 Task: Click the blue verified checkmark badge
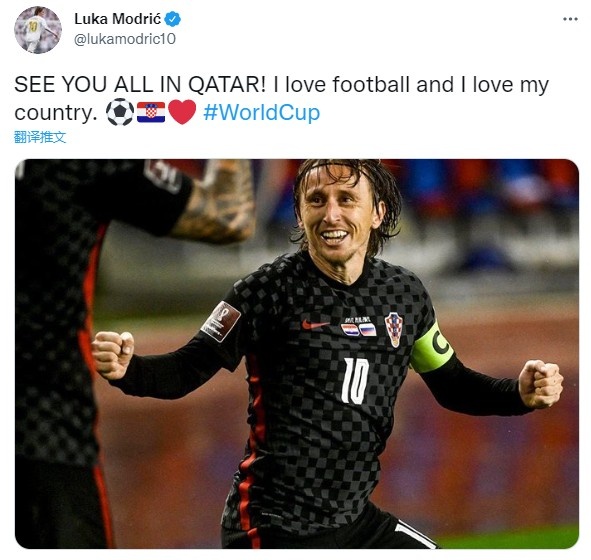173,19
